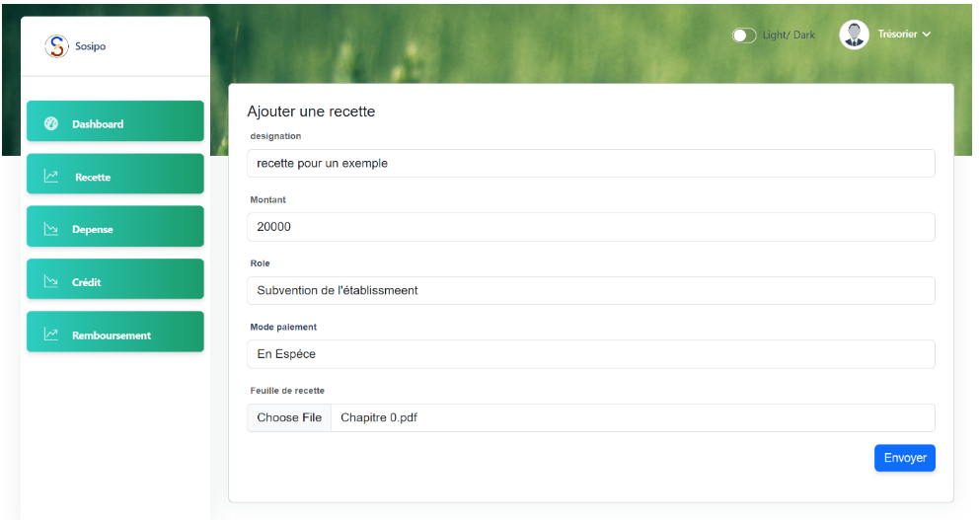Click the Trésorier user avatar

coord(854,35)
